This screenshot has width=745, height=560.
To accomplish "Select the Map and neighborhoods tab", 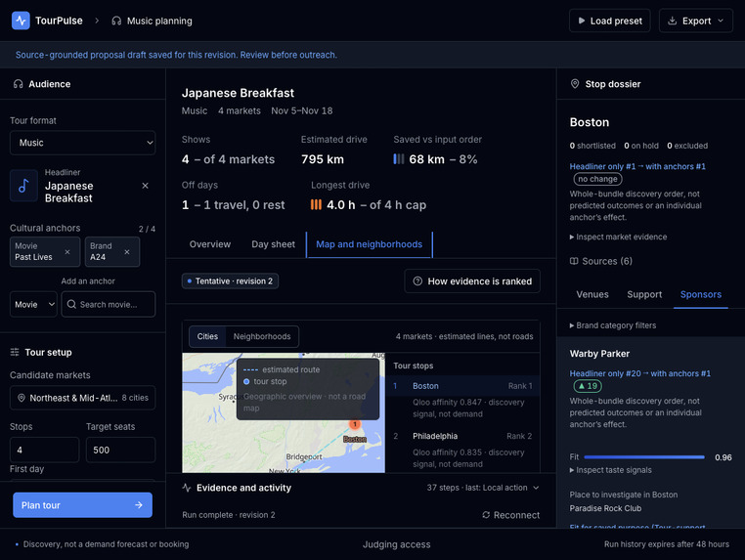I will pyautogui.click(x=370, y=244).
